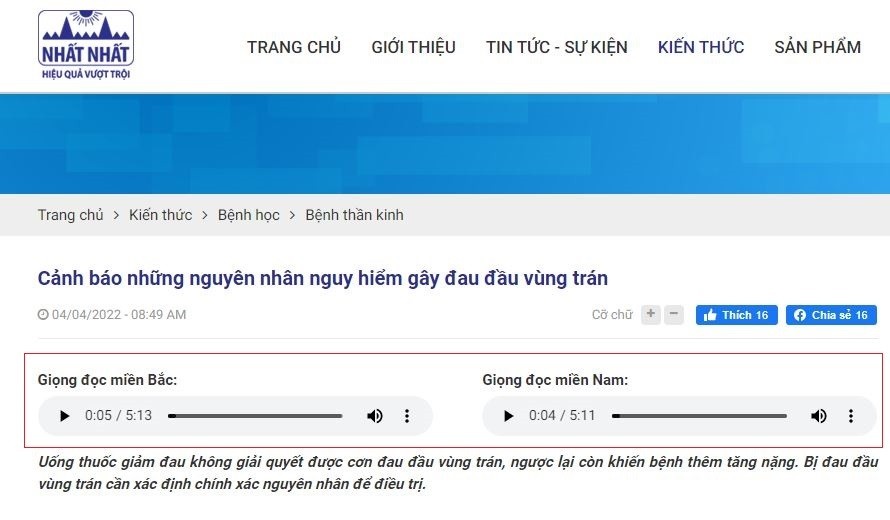Click the Cỡ chữ label
The height and width of the screenshot is (520, 890).
point(612,314)
